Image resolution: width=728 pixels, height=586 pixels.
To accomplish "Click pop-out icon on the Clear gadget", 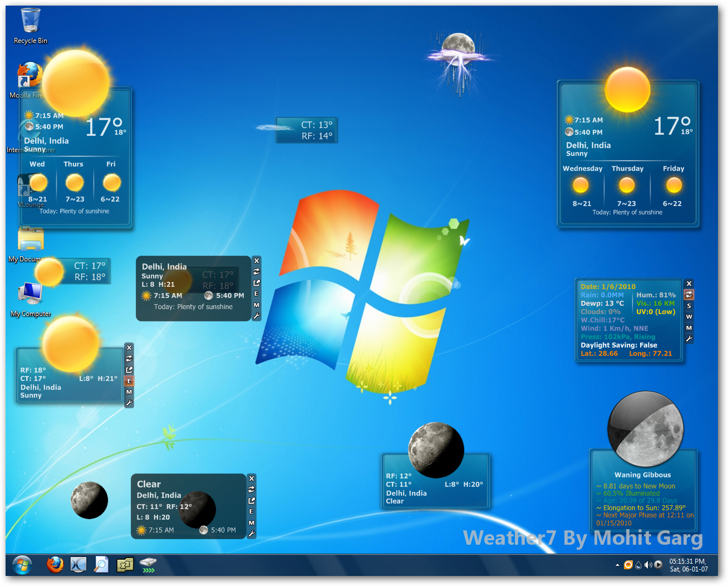I will pos(252,500).
